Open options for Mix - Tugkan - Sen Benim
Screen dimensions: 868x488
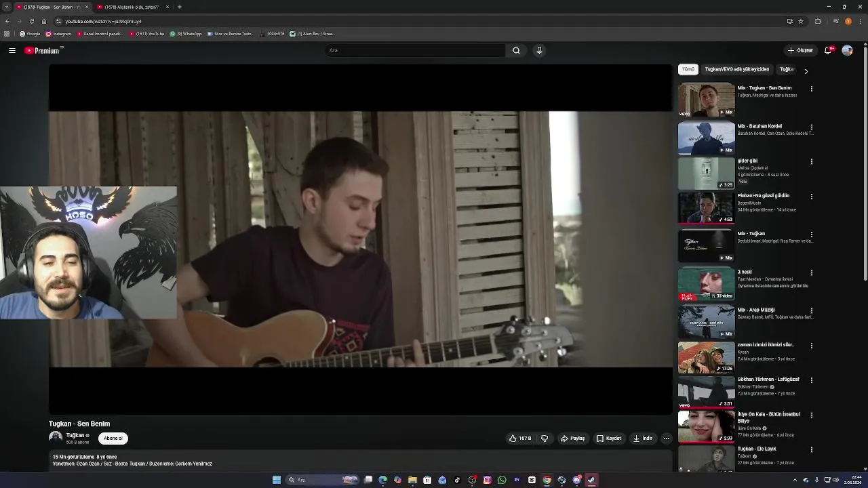(811, 89)
